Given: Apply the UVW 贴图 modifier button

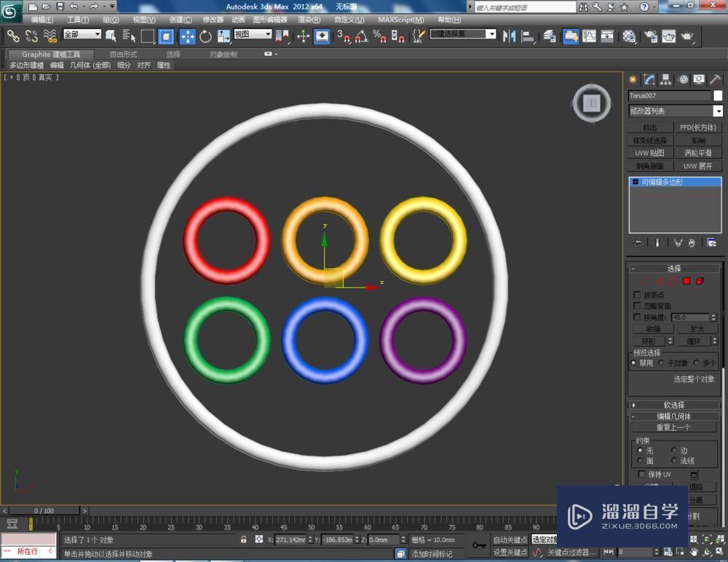Looking at the screenshot, I should pyautogui.click(x=649, y=153).
